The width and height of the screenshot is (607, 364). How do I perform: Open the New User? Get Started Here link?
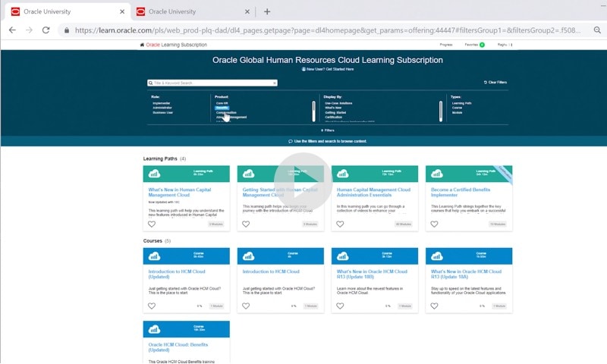pyautogui.click(x=328, y=69)
